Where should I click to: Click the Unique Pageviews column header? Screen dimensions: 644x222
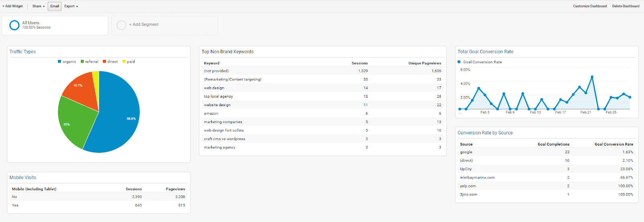point(425,63)
